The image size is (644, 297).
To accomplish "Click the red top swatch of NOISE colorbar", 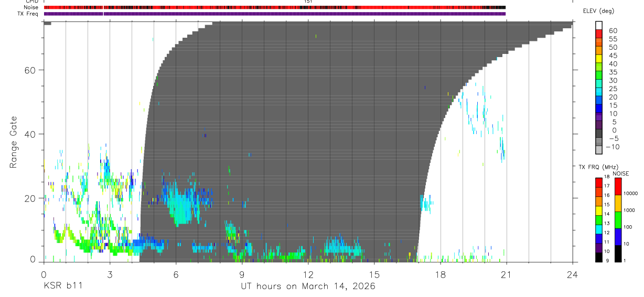I will coord(618,186).
